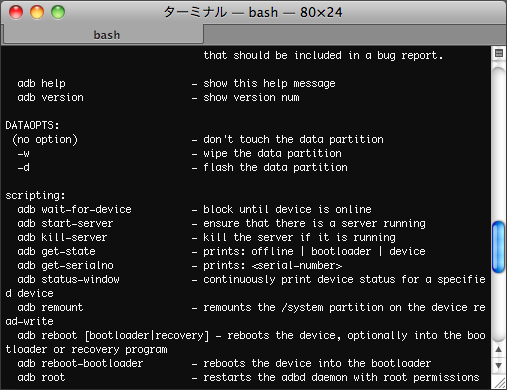Click 'adb root' command text

(x=41, y=377)
